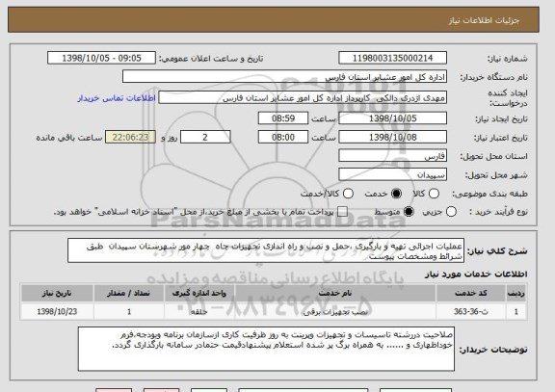Click the quantity cell 1 in the تعداد / مقدار column
Viewport: 555px width, 392px height.
point(129,312)
